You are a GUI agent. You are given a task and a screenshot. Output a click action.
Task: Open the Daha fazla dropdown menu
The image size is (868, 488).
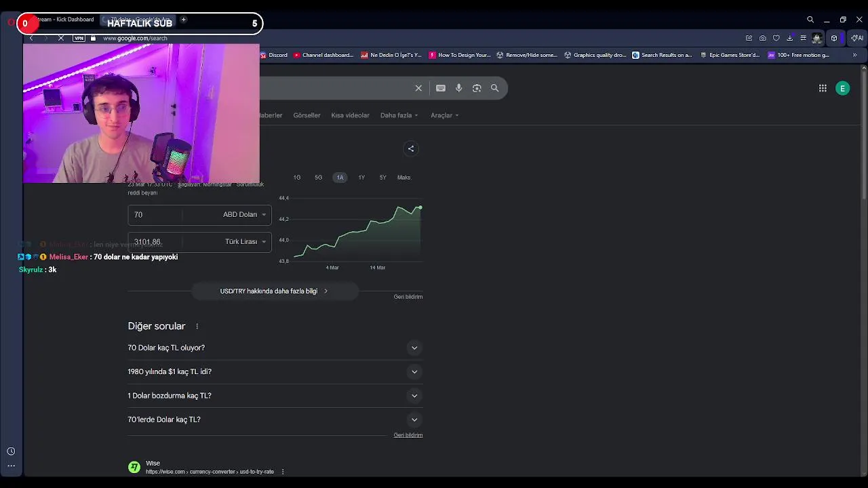click(x=399, y=115)
